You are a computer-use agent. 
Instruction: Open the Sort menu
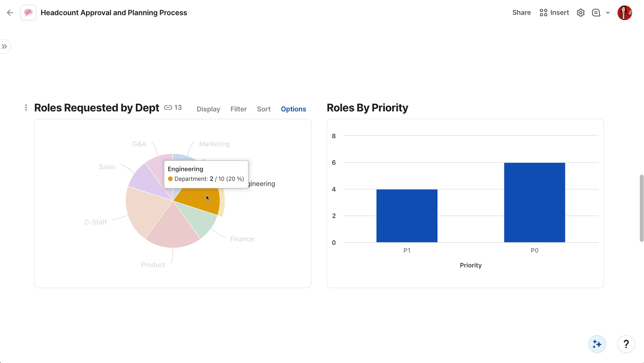pos(264,109)
